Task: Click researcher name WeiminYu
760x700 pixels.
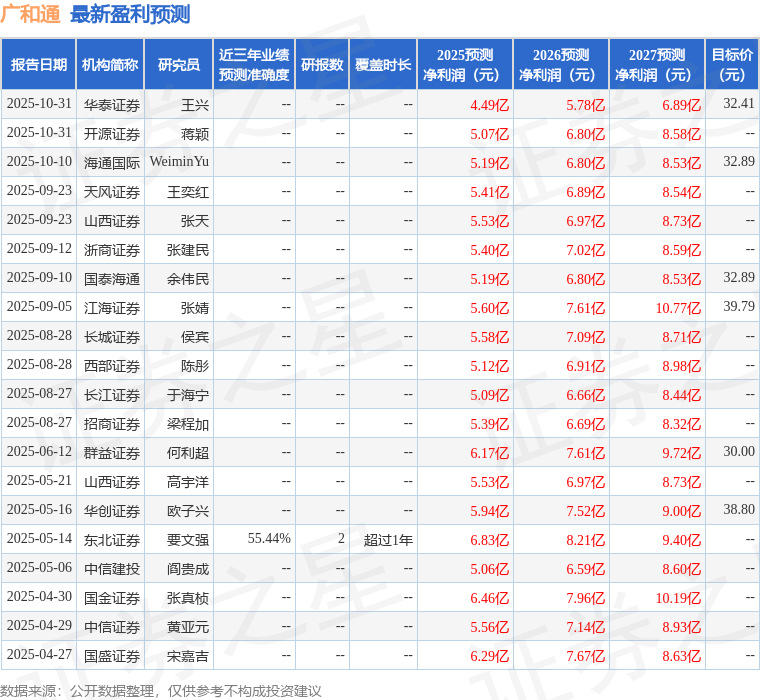Action: pos(179,161)
